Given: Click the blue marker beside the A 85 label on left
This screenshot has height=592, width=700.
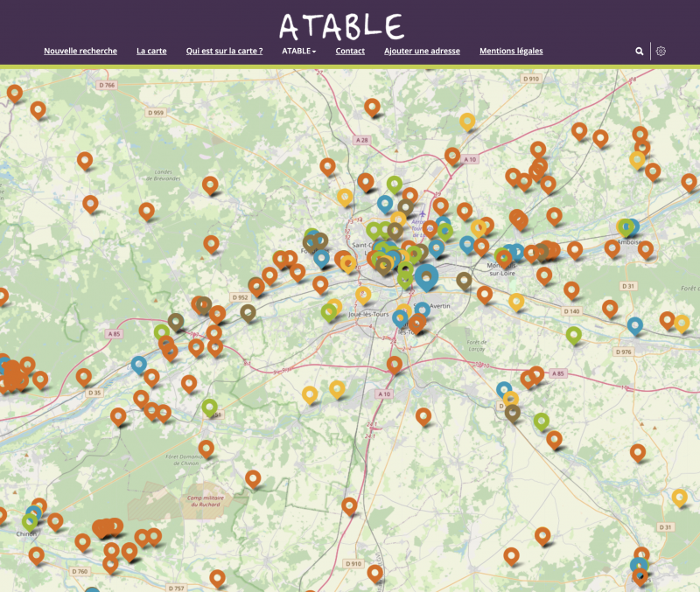Looking at the screenshot, I should 138,363.
